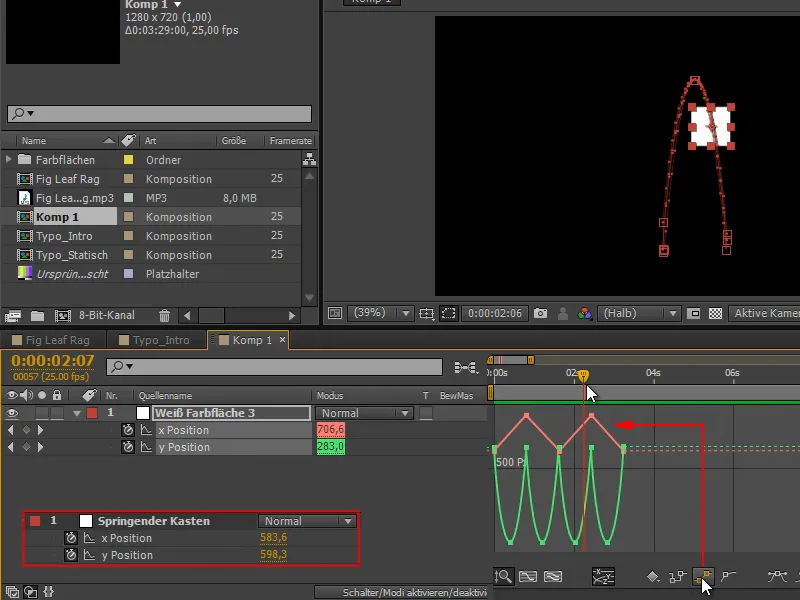Open the Normal blending mode dropdown
Screen dimensions: 800x600
[x=364, y=413]
